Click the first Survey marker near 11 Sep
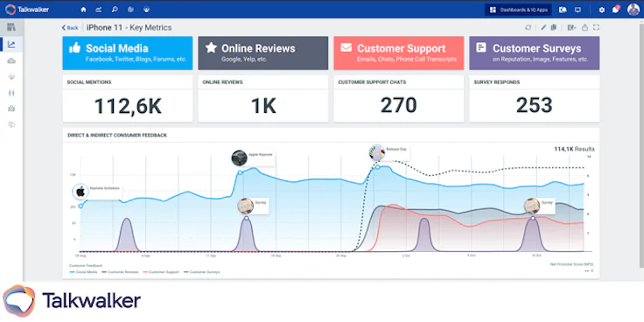Viewport: 644px width, 322px height. (246, 206)
